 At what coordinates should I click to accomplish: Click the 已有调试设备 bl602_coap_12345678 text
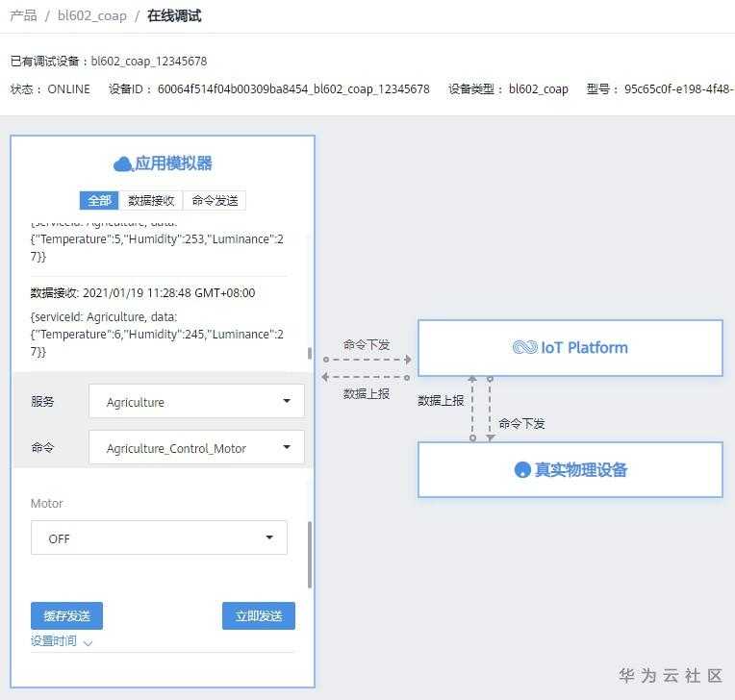pos(109,61)
